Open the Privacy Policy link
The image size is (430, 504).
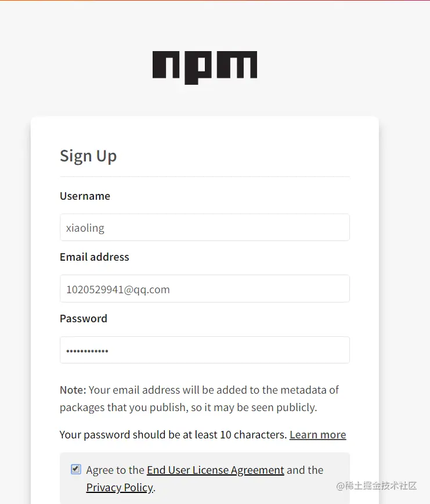point(120,488)
